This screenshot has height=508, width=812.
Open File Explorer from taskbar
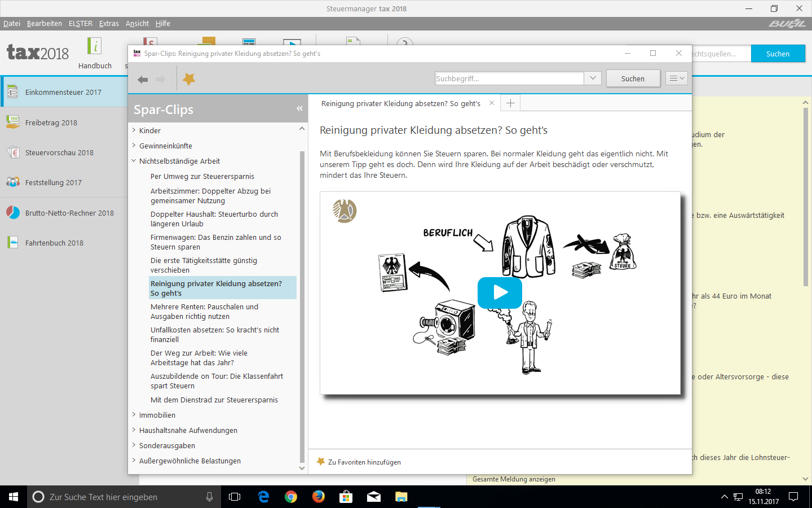click(x=401, y=497)
